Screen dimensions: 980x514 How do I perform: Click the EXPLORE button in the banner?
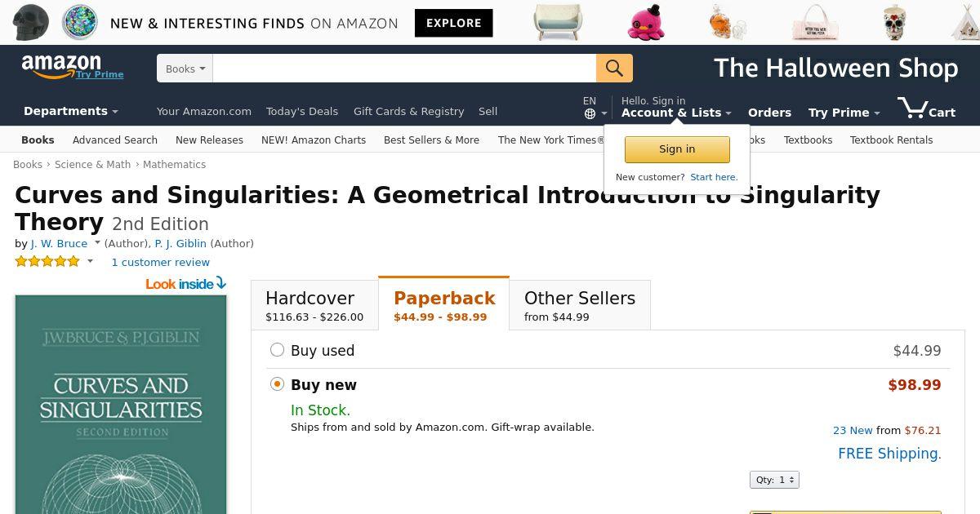pos(453,23)
